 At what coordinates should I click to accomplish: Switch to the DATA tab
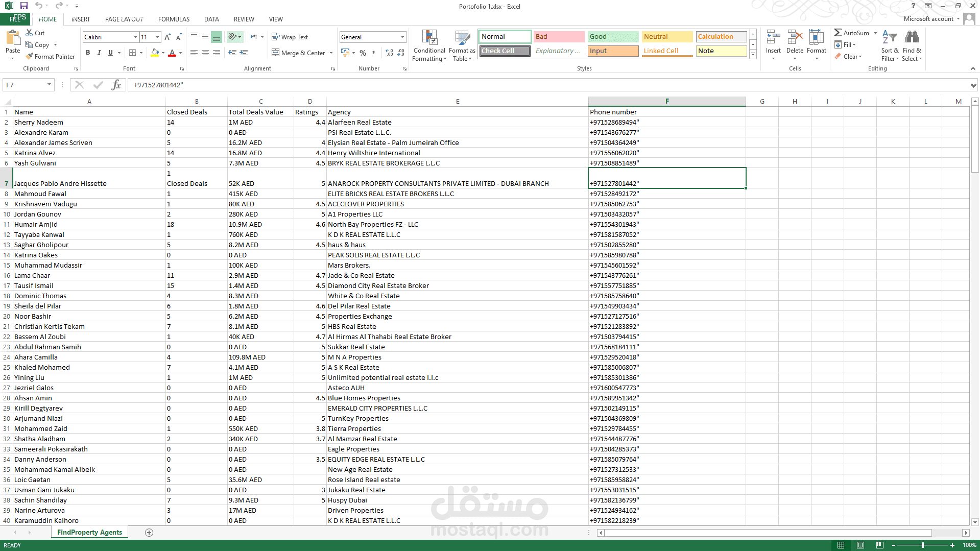tap(211, 19)
